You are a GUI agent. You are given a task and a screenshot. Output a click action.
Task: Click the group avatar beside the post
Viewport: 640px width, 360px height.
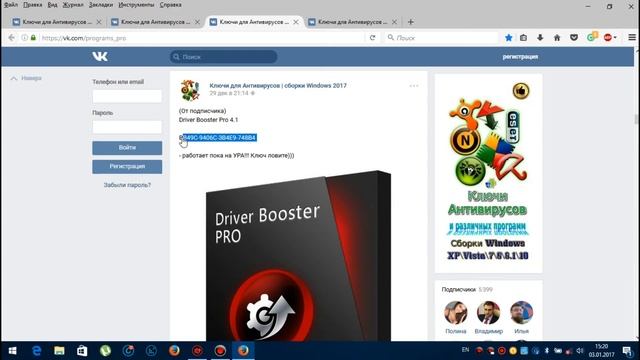[190, 90]
